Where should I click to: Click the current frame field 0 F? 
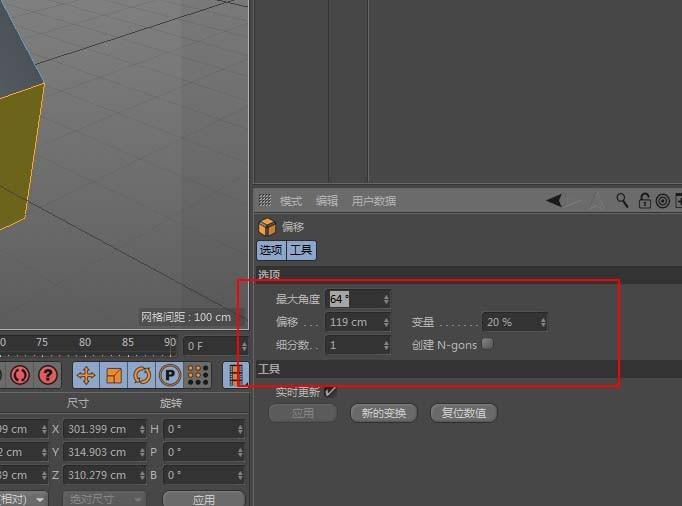click(216, 346)
